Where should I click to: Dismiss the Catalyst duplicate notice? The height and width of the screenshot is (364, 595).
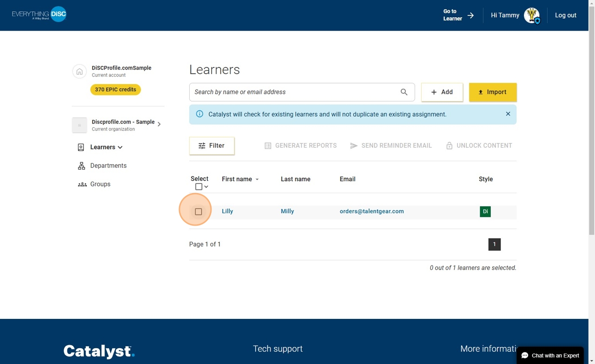click(x=508, y=114)
